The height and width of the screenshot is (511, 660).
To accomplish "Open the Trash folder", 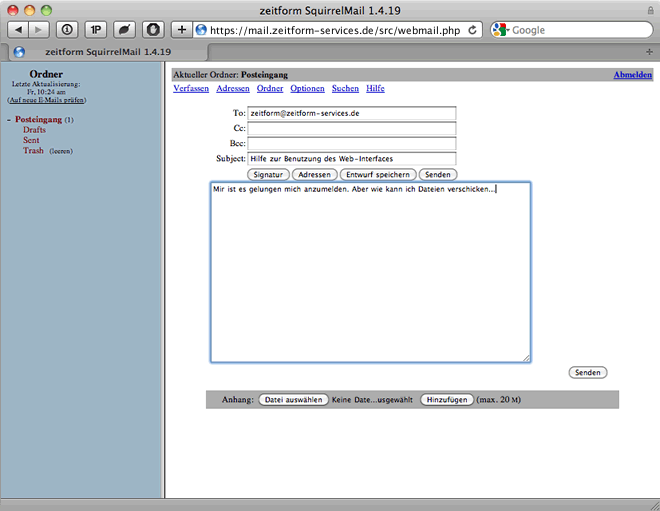I will [33, 151].
